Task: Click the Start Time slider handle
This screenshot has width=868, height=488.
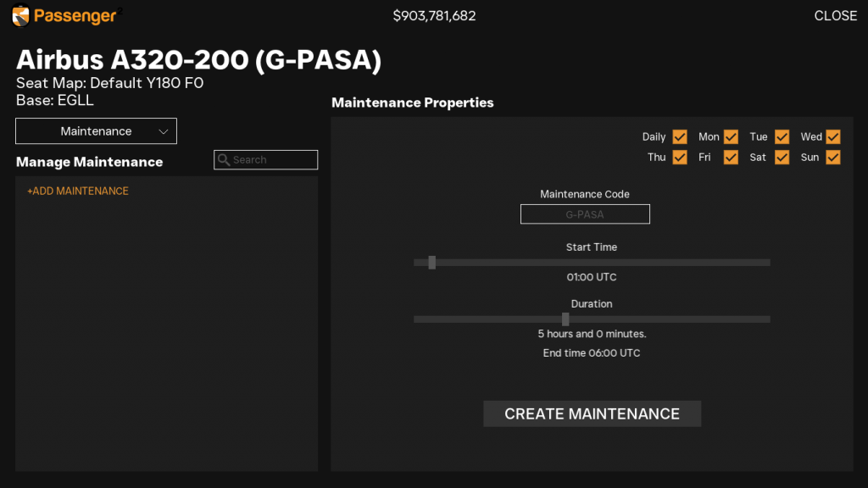Action: click(432, 263)
